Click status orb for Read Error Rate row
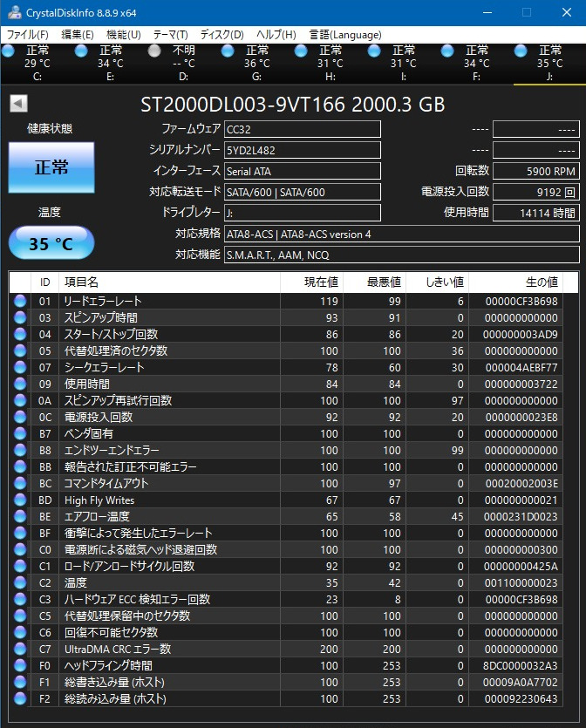The width and height of the screenshot is (586, 728). (x=20, y=301)
